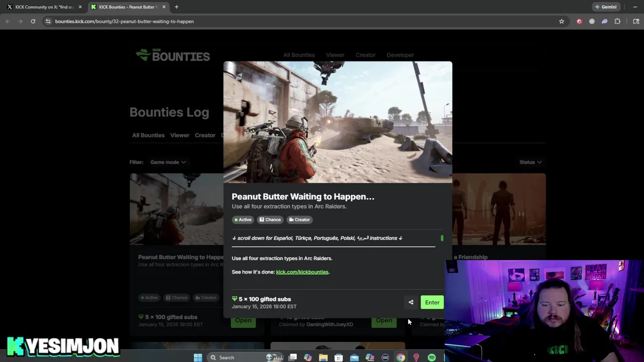Click the first bounty card thumbnail behind popup

tap(176, 209)
